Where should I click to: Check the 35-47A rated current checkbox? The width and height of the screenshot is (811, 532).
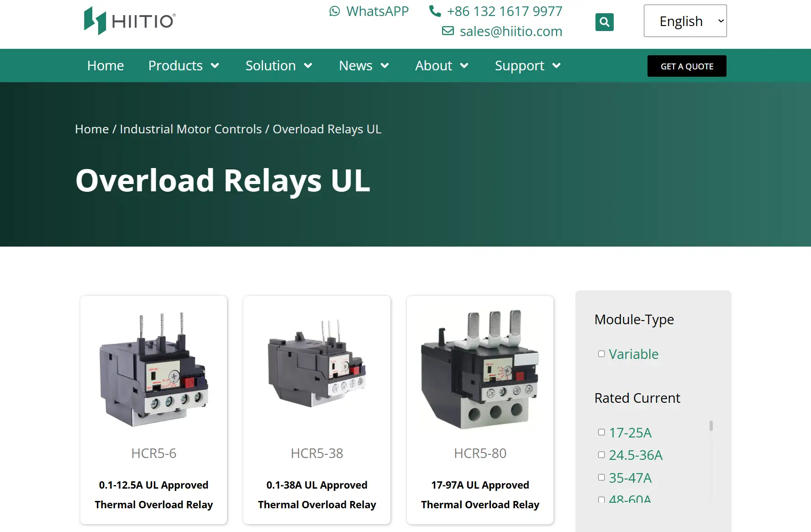[601, 477]
